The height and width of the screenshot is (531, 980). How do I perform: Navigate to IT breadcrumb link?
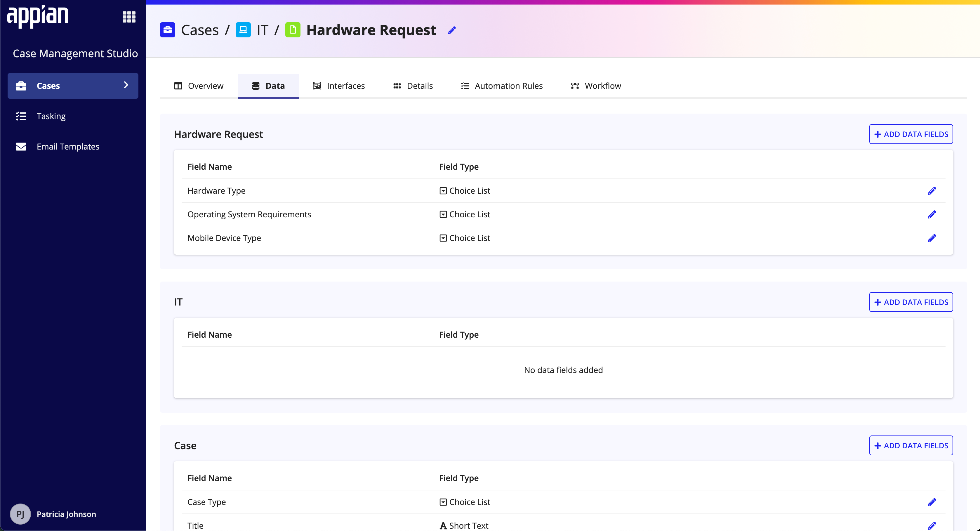tap(263, 30)
